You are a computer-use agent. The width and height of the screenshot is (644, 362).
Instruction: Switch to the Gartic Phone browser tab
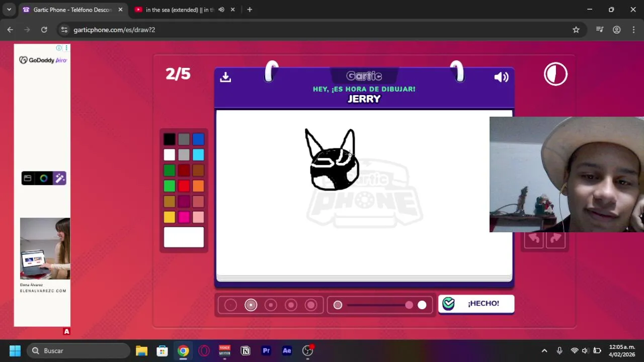pos(72,10)
